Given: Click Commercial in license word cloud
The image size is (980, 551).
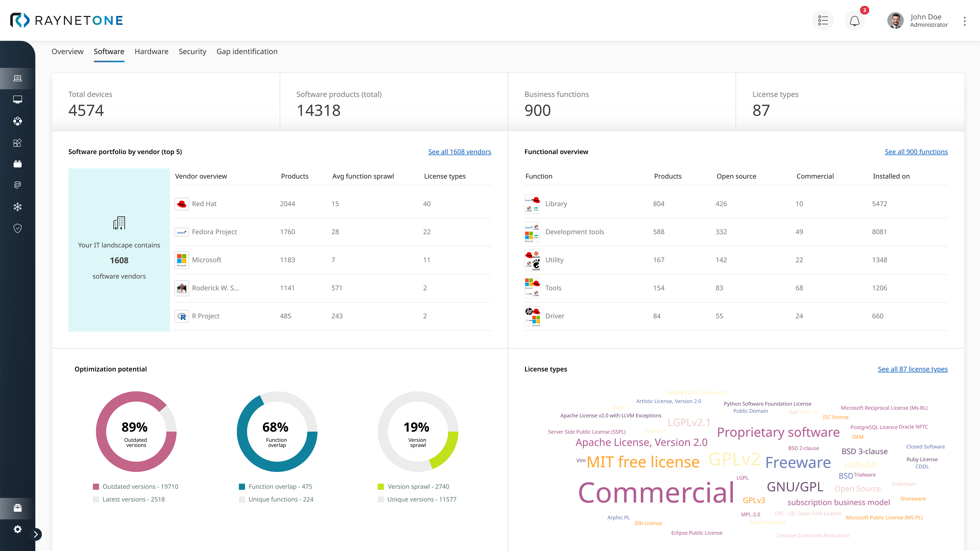Looking at the screenshot, I should 656,492.
